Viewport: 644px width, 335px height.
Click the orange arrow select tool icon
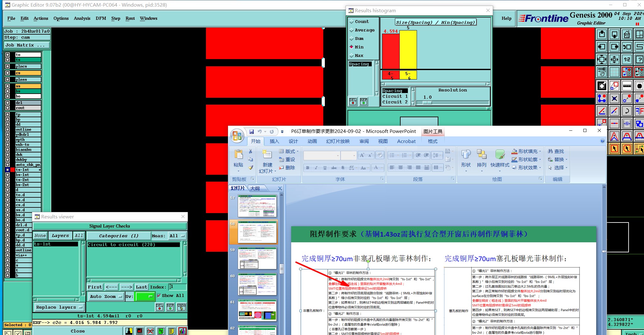pos(614,148)
